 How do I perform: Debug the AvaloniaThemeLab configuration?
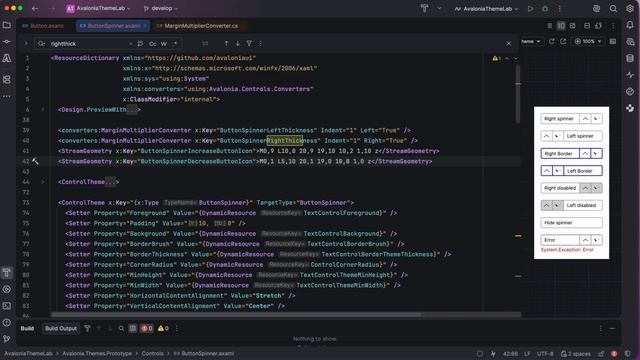coord(545,8)
